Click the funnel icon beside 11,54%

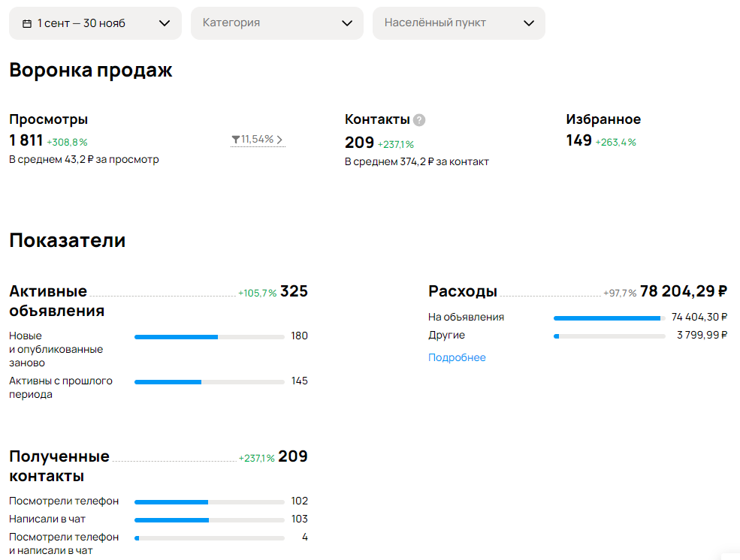(235, 140)
